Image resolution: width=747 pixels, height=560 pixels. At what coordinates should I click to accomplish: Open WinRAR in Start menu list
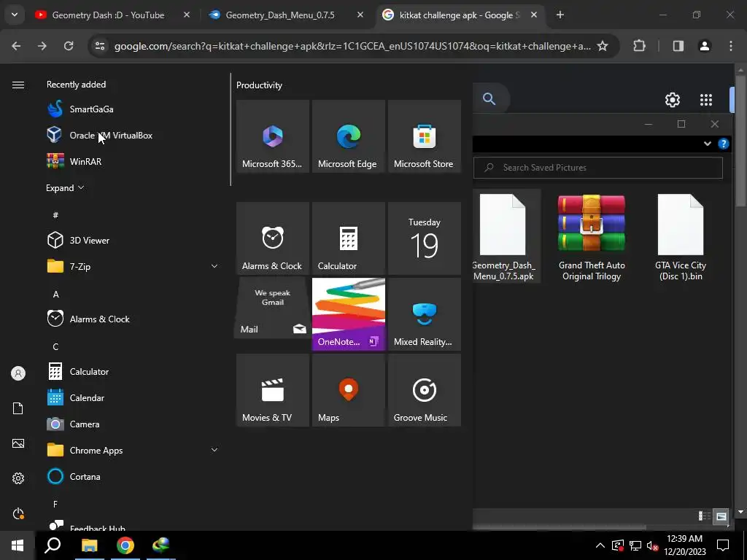(x=133, y=161)
